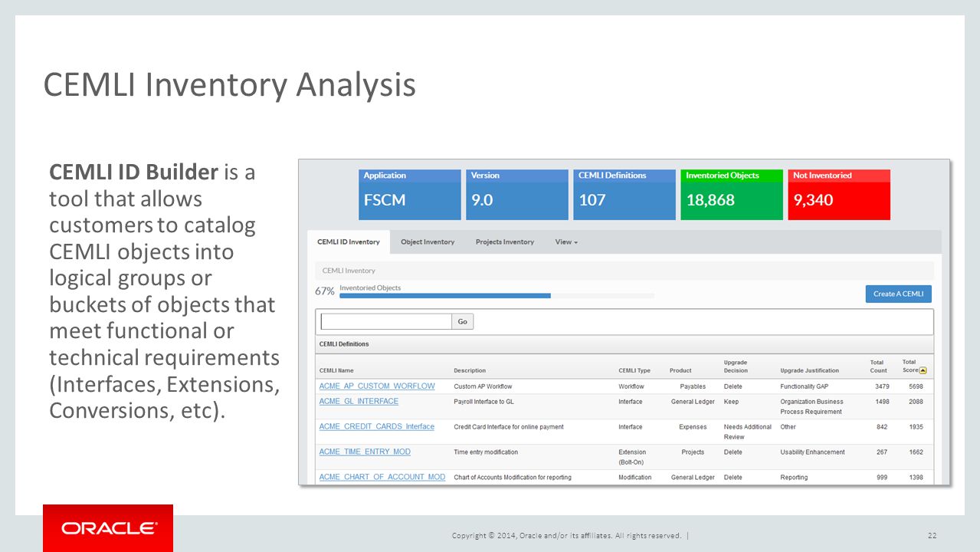This screenshot has width=980, height=552.
Task: Click the Reporting justification cell
Action: [x=794, y=478]
